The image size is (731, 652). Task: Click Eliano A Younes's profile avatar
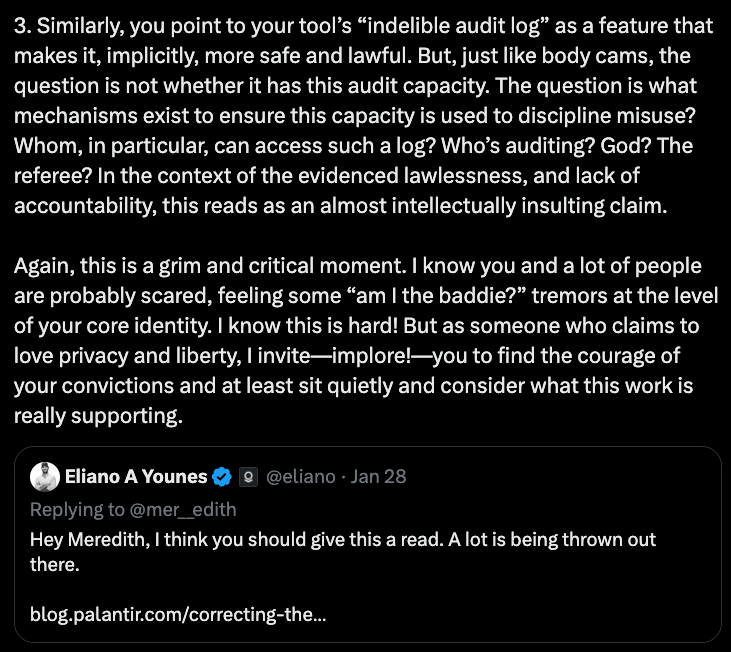(45, 477)
